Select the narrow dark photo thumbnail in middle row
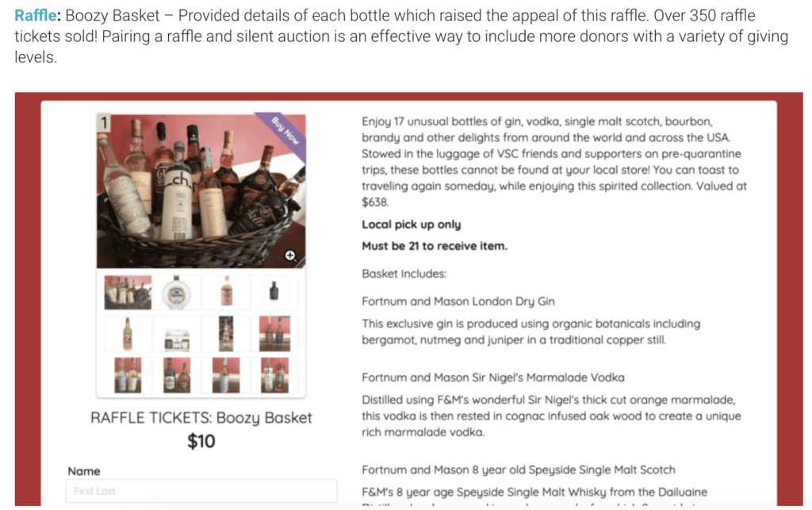812x510 pixels. 226,334
